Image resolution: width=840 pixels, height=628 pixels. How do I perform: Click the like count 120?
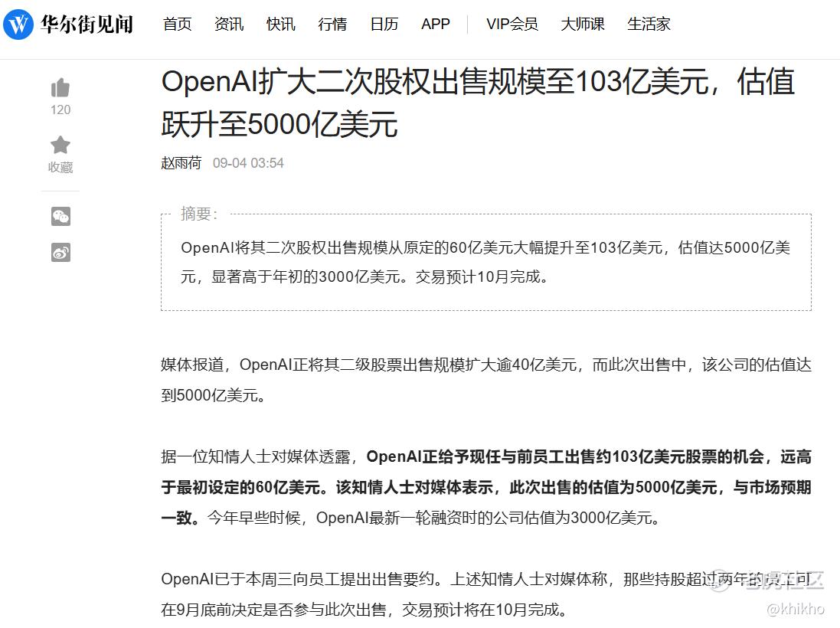[60, 110]
